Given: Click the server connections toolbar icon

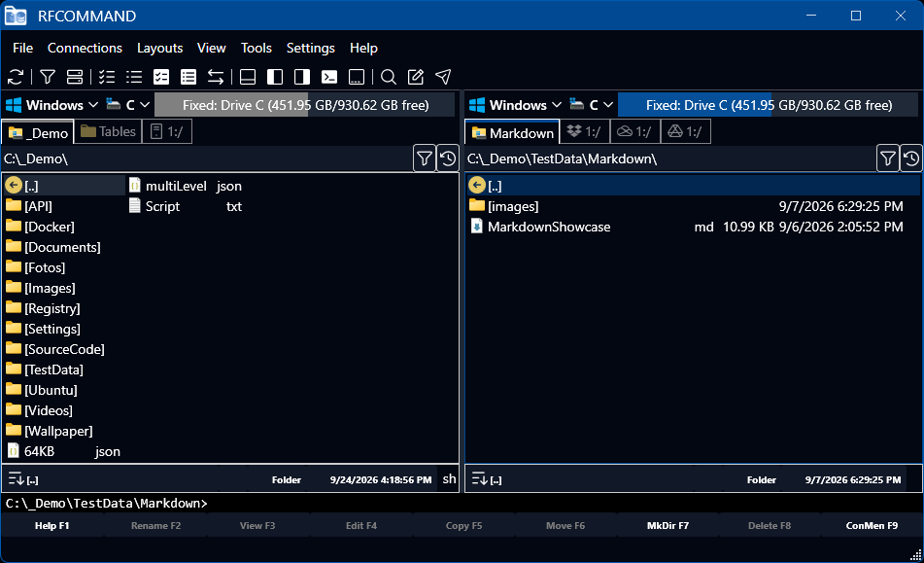Looking at the screenshot, I should click(x=75, y=77).
